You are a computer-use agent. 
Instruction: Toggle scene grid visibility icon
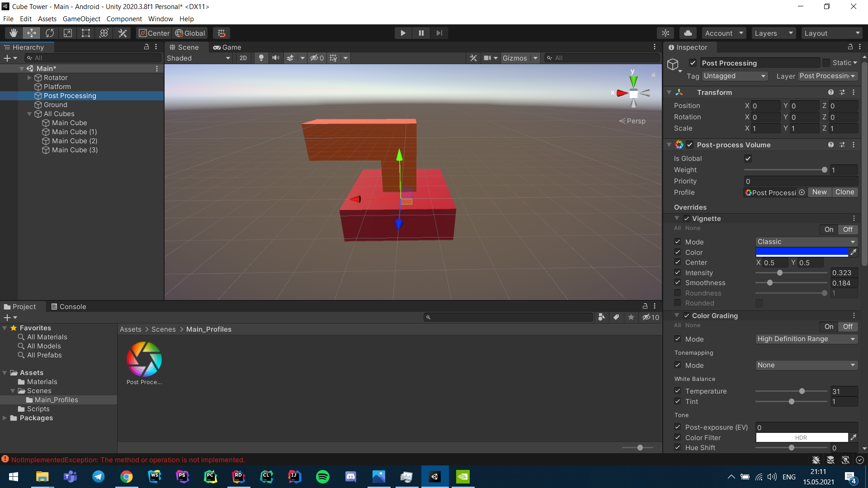pos(334,58)
